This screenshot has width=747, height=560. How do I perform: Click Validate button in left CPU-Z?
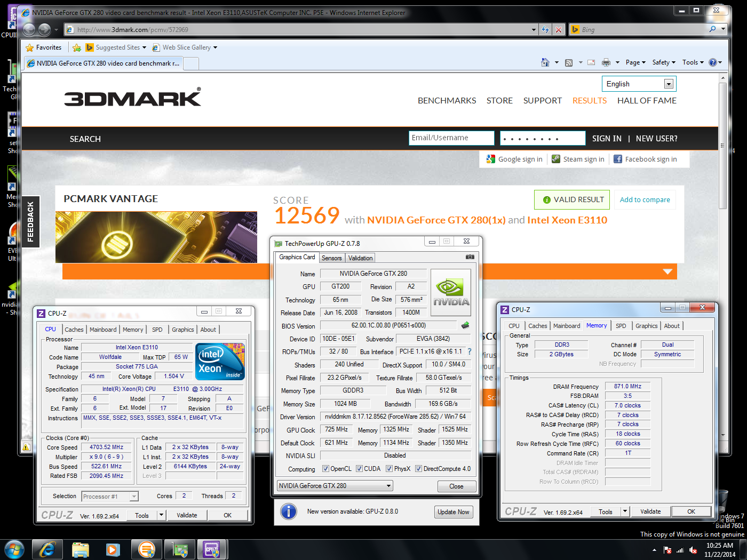[187, 515]
